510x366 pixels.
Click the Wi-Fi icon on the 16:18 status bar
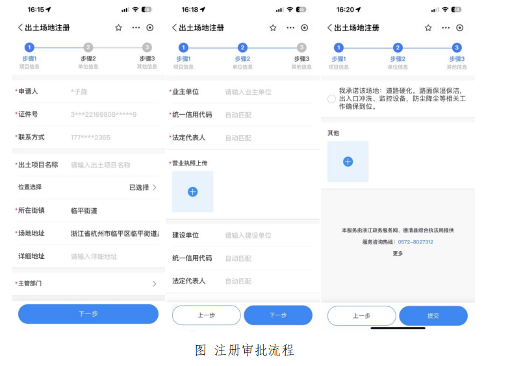(x=290, y=10)
